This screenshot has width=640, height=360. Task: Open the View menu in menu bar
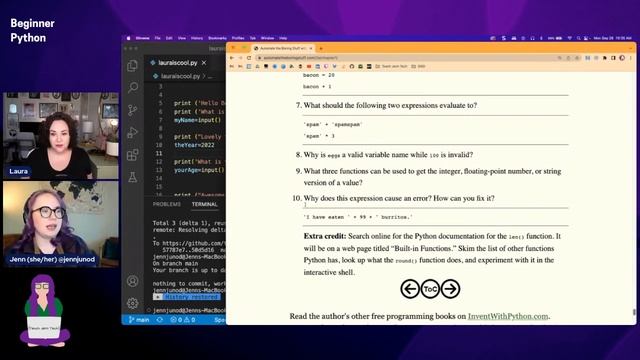click(182, 38)
